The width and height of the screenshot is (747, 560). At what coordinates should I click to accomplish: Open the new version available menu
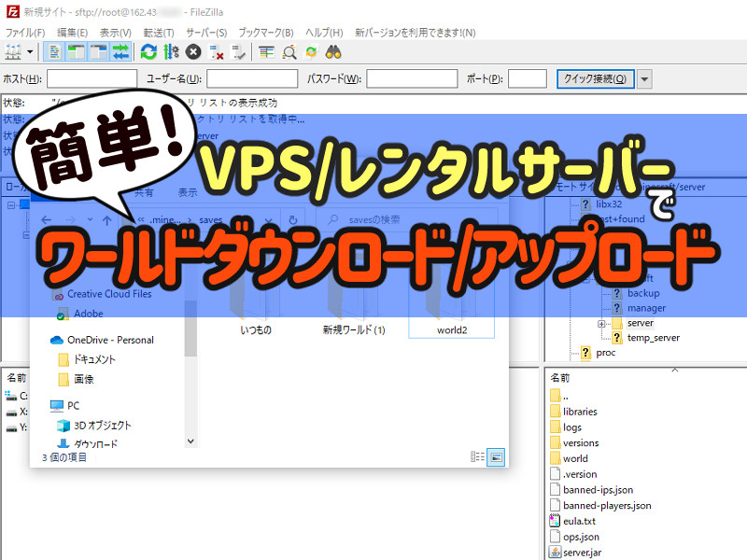tap(415, 33)
